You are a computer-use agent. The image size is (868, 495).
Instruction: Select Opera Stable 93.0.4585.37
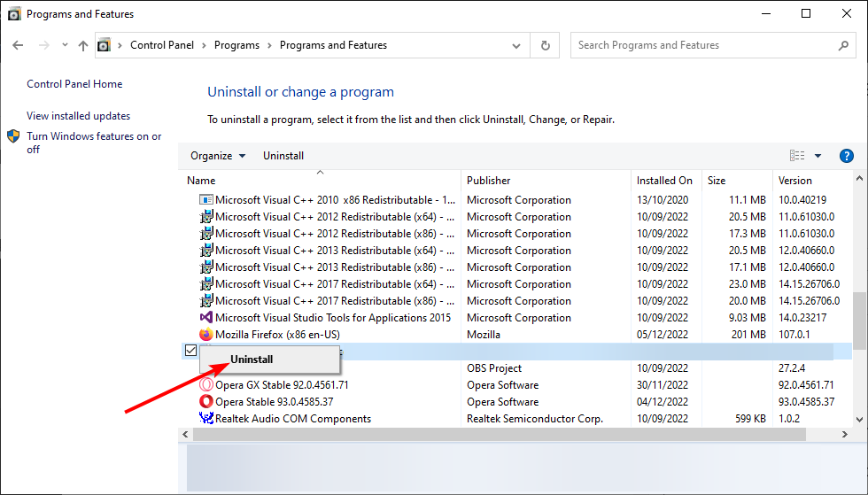(x=274, y=401)
